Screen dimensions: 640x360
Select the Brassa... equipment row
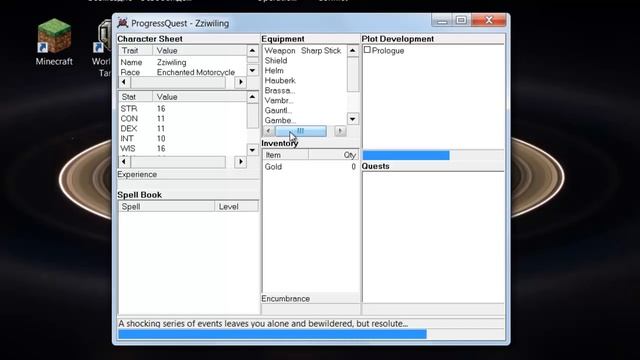click(305, 91)
